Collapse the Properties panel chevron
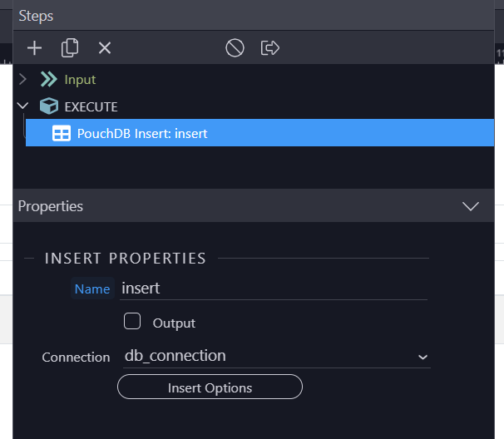 471,206
